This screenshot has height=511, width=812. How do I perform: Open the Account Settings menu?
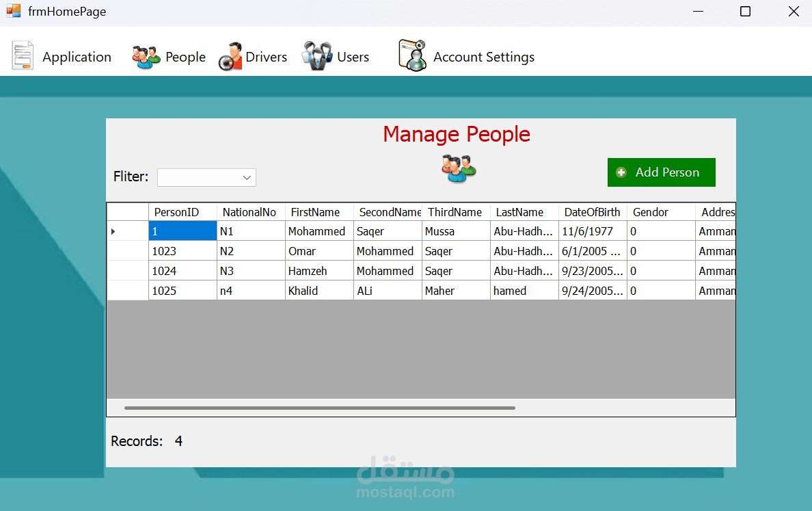483,57
